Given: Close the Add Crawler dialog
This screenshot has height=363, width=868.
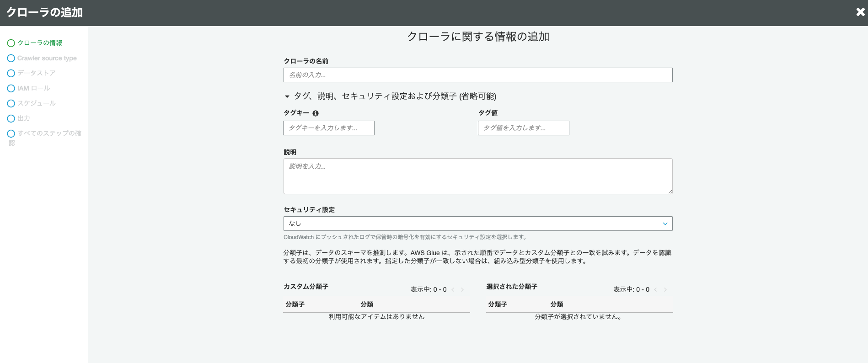Looking at the screenshot, I should pos(860,12).
